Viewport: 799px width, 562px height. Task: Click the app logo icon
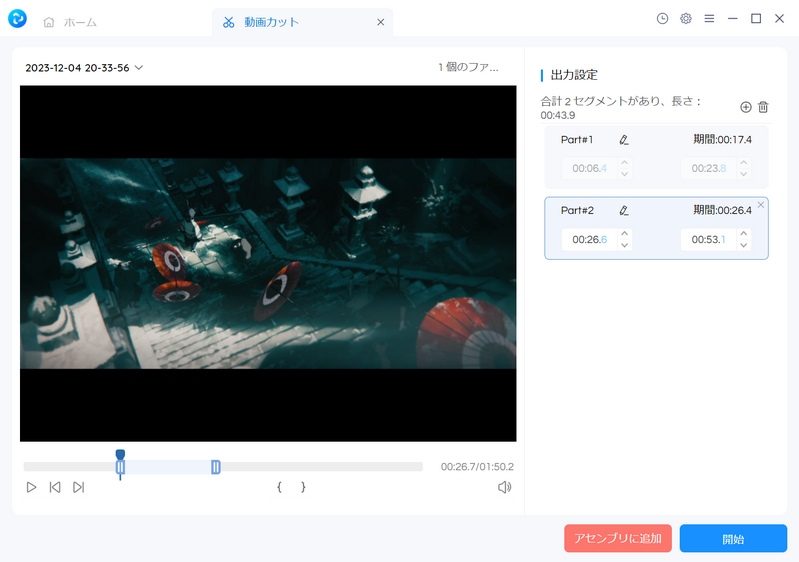click(x=17, y=18)
